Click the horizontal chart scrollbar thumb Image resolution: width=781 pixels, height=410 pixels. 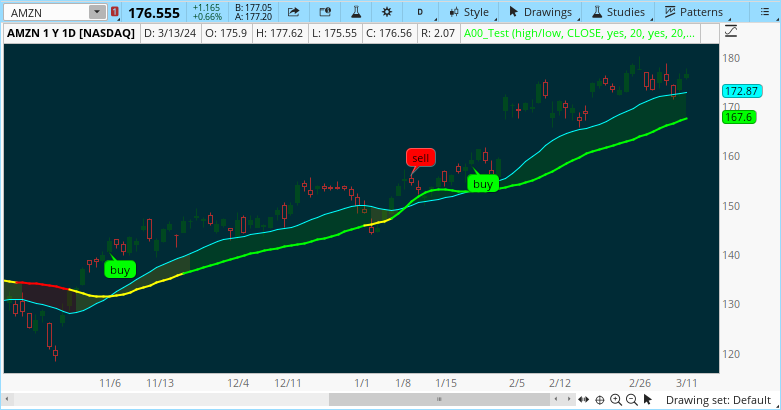439,400
